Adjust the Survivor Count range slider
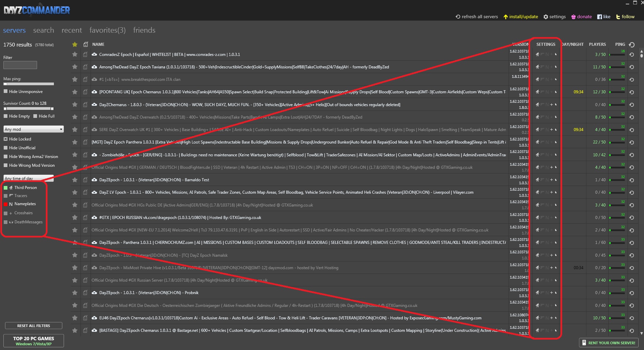The width and height of the screenshot is (644, 350). (29, 108)
